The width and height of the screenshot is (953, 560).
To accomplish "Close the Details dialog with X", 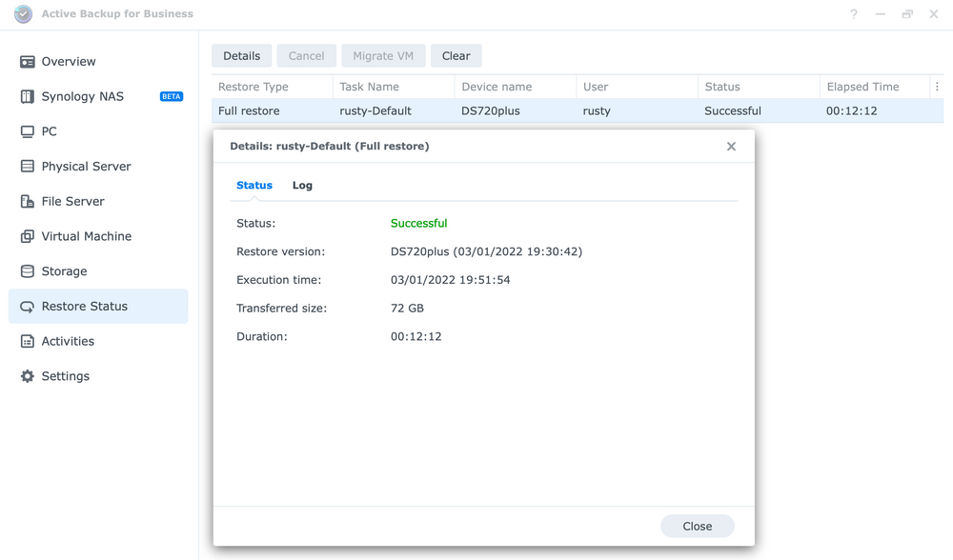I will (x=731, y=147).
